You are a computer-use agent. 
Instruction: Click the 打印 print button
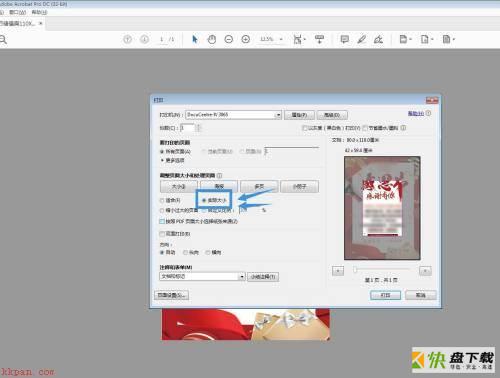coord(386,295)
